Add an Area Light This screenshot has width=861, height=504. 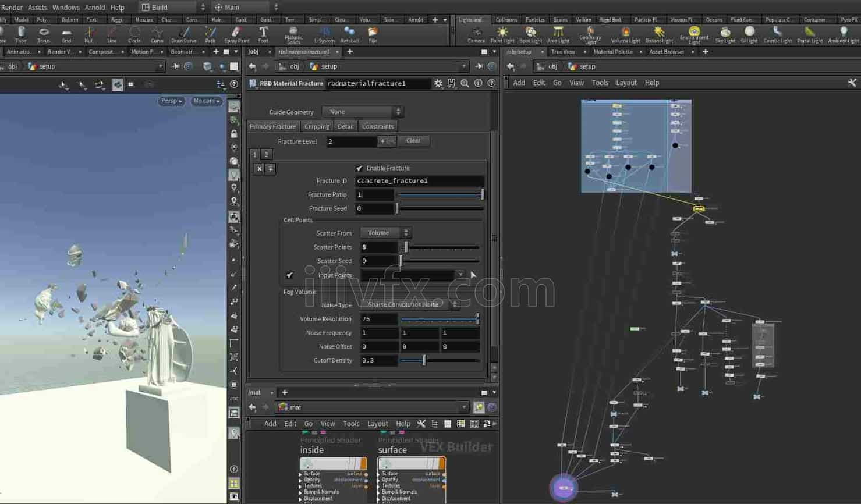558,35
